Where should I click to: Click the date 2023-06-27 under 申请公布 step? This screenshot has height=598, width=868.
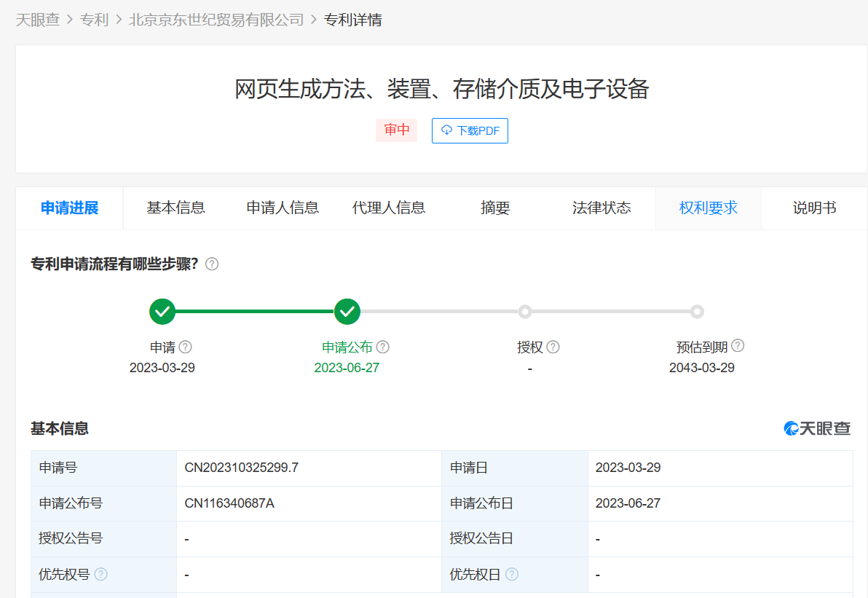(347, 368)
